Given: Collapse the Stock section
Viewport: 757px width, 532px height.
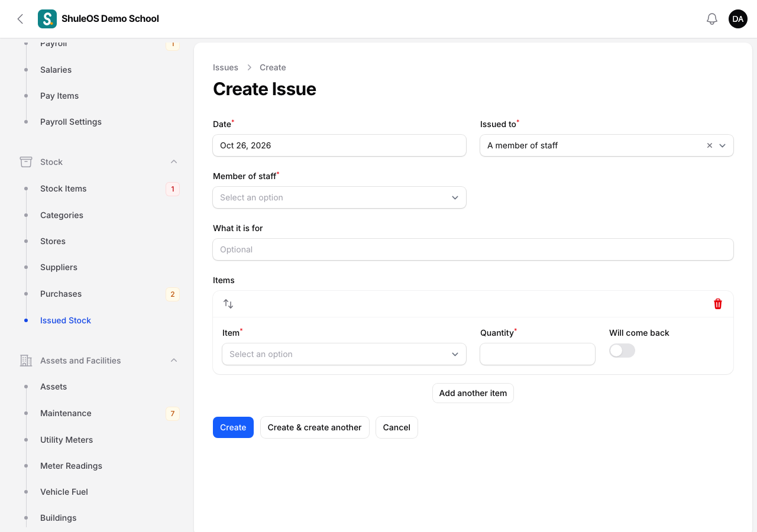Looking at the screenshot, I should (x=174, y=162).
